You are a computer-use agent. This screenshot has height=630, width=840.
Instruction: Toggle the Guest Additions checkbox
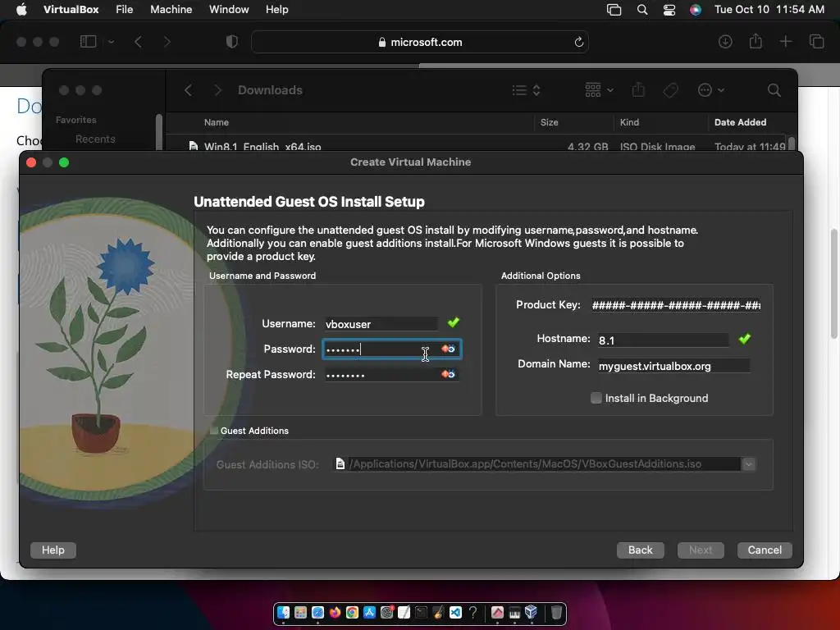click(214, 430)
